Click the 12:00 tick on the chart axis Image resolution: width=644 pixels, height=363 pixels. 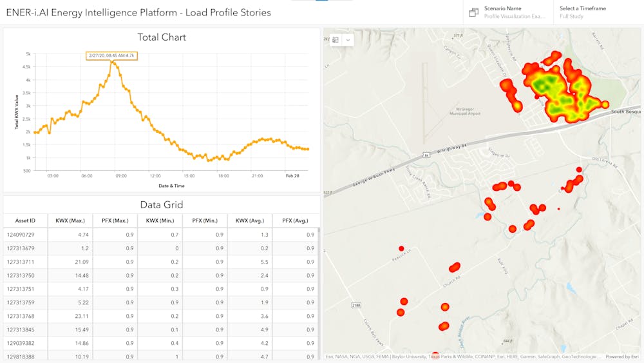point(155,176)
